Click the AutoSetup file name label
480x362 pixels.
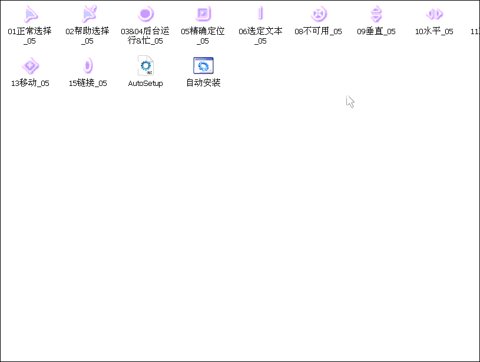click(146, 83)
